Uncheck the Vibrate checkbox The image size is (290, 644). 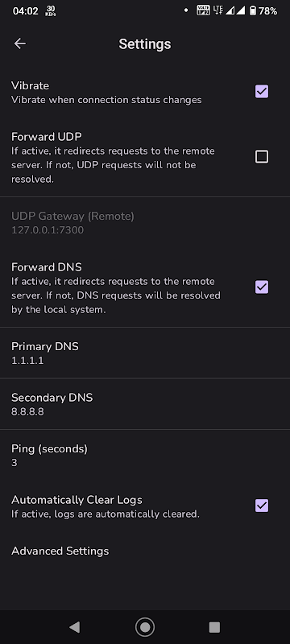click(262, 91)
